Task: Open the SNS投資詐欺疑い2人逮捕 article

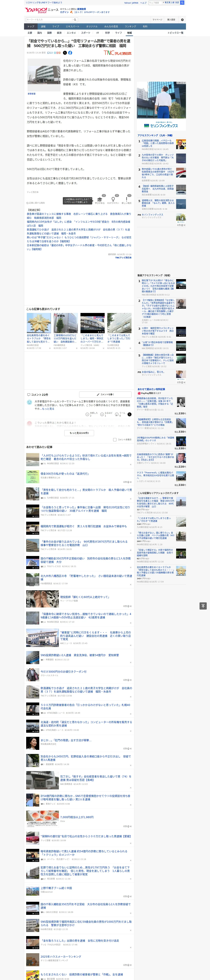Action: point(80,655)
